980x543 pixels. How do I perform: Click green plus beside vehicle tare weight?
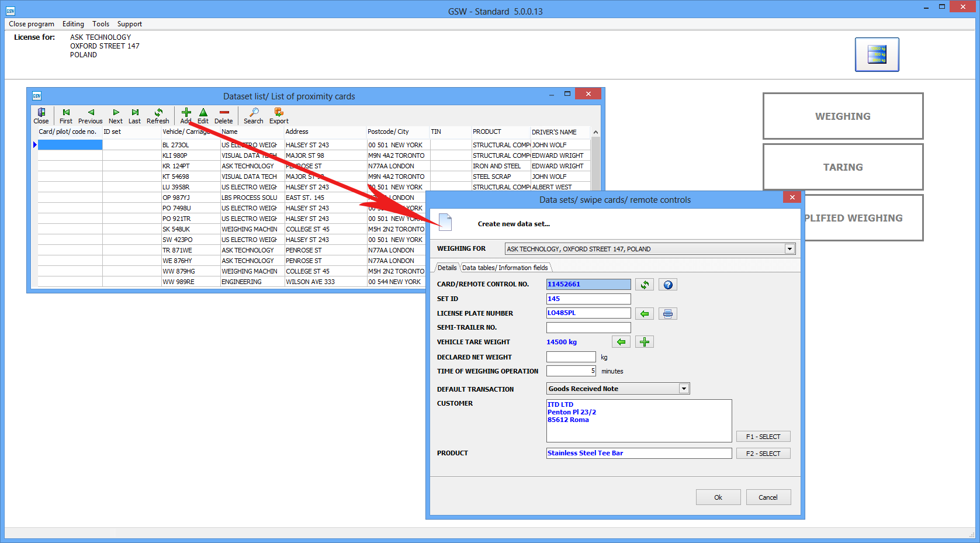click(645, 342)
